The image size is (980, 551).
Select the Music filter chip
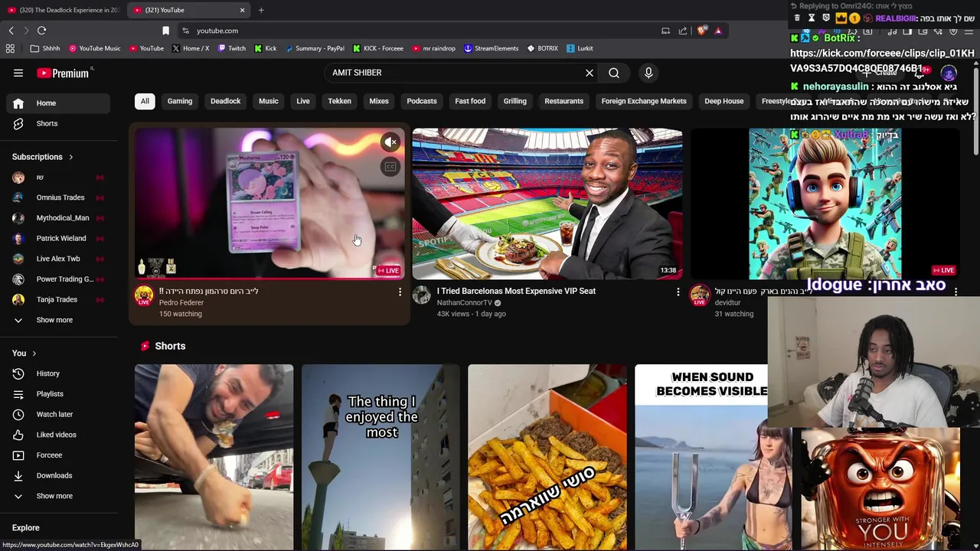pyautogui.click(x=268, y=101)
